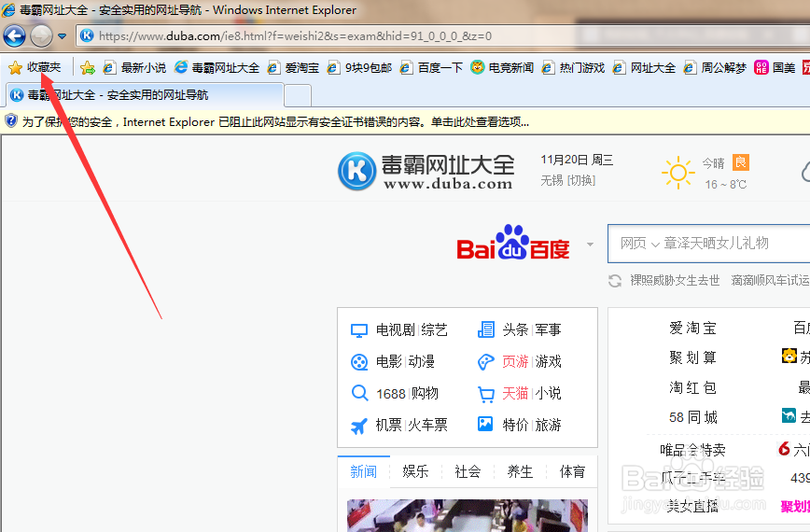Switch to the 新闻 news tab
The image size is (810, 532).
pos(364,471)
